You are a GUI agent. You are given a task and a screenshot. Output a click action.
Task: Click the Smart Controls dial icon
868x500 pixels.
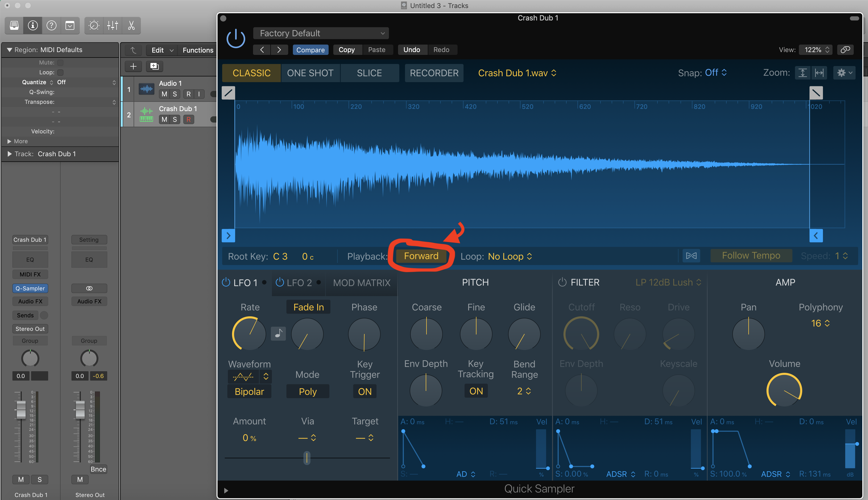94,25
